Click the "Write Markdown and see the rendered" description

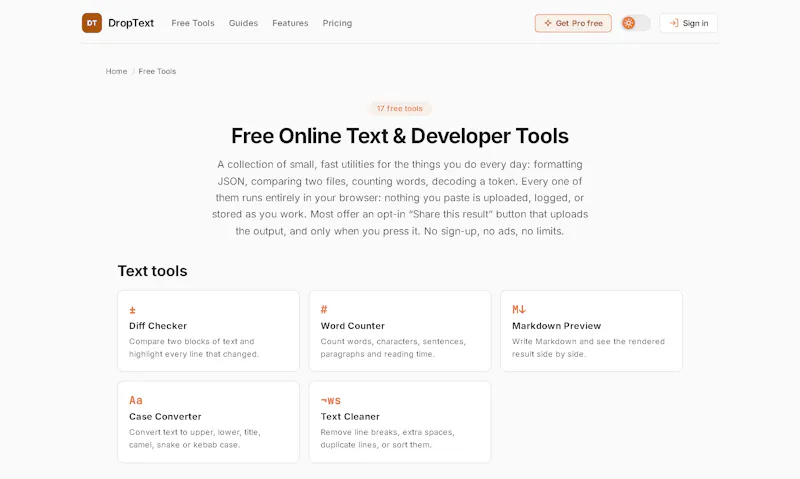(588, 347)
